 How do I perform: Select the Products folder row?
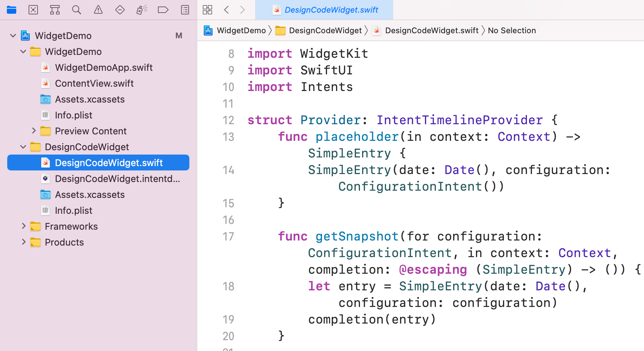coord(98,242)
